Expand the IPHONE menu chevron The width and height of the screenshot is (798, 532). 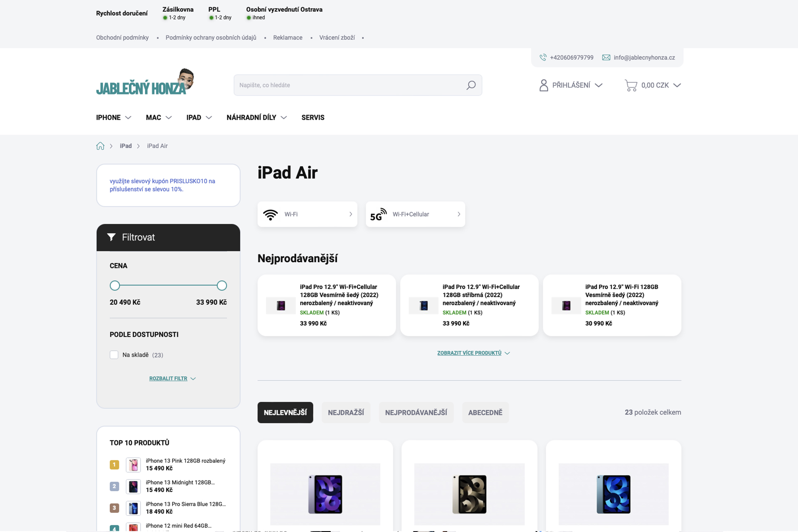coord(128,118)
